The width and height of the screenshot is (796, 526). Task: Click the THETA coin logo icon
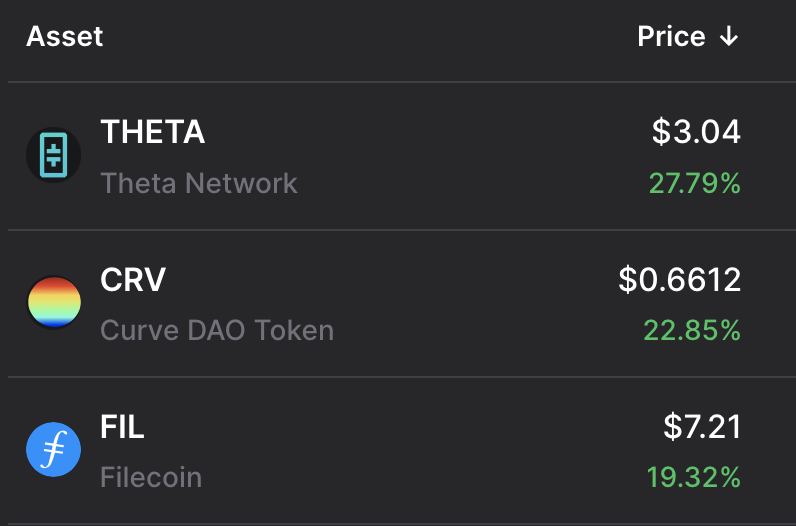(53, 156)
